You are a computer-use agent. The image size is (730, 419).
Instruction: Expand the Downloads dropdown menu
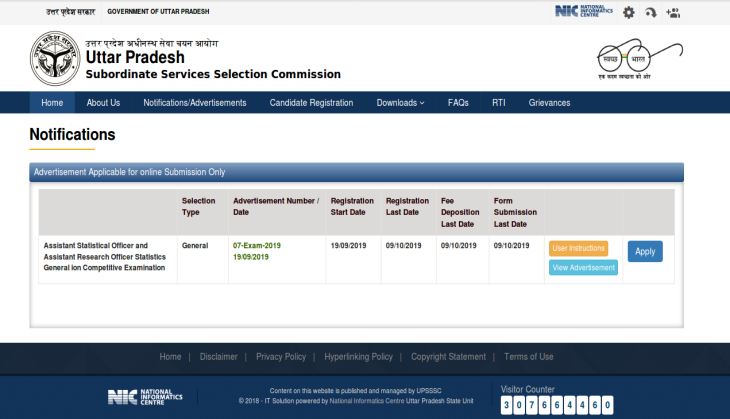[x=400, y=102]
